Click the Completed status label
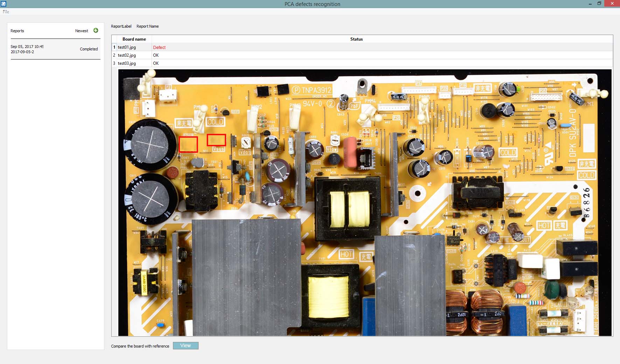This screenshot has width=620, height=364. pyautogui.click(x=89, y=49)
